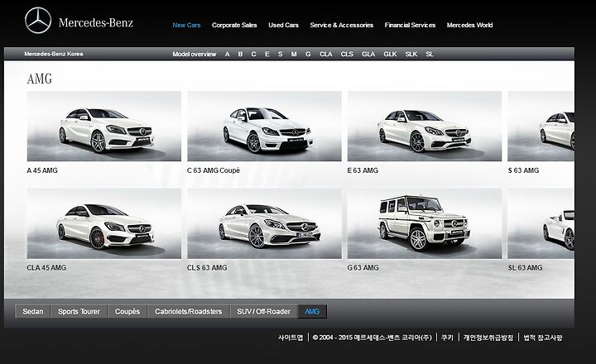This screenshot has height=364, width=596.
Task: Select the GLK model link
Action: pos(390,55)
